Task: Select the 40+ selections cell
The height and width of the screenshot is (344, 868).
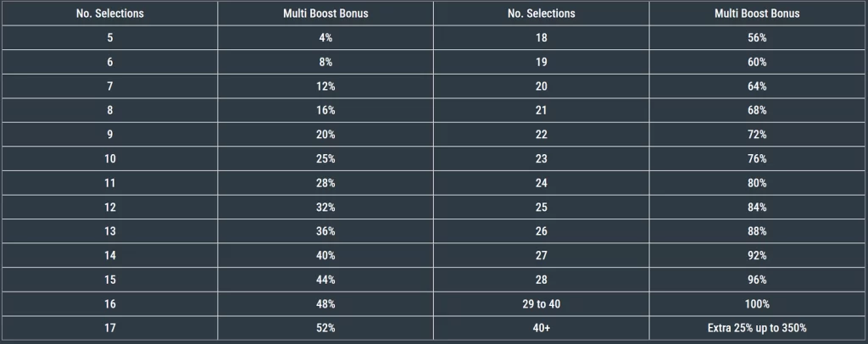Action: pyautogui.click(x=541, y=328)
